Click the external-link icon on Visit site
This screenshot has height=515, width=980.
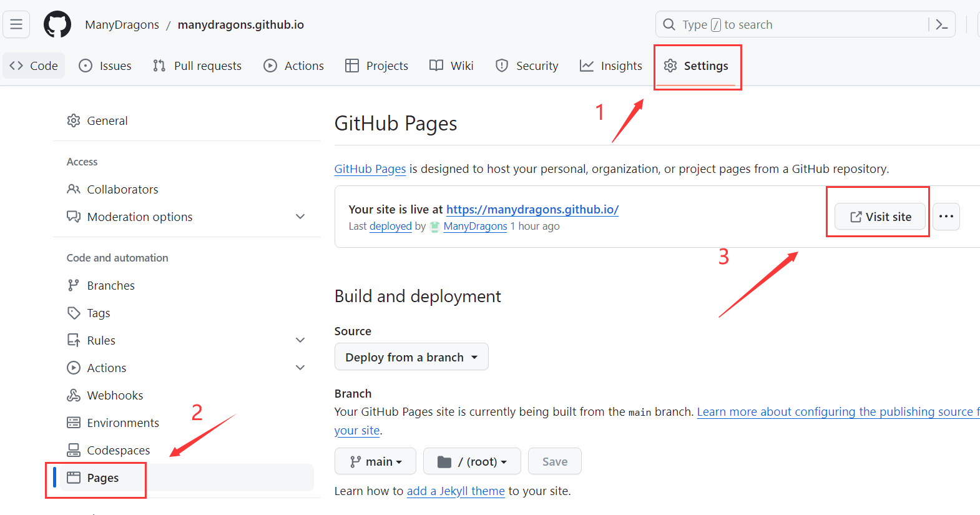[x=856, y=217]
